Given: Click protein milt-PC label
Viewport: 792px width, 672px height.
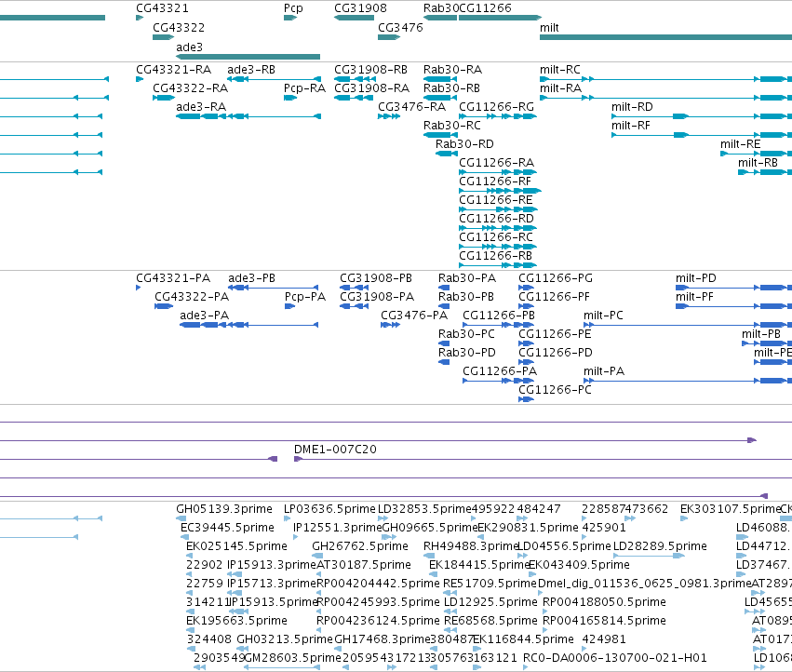Looking at the screenshot, I should coord(603,316).
